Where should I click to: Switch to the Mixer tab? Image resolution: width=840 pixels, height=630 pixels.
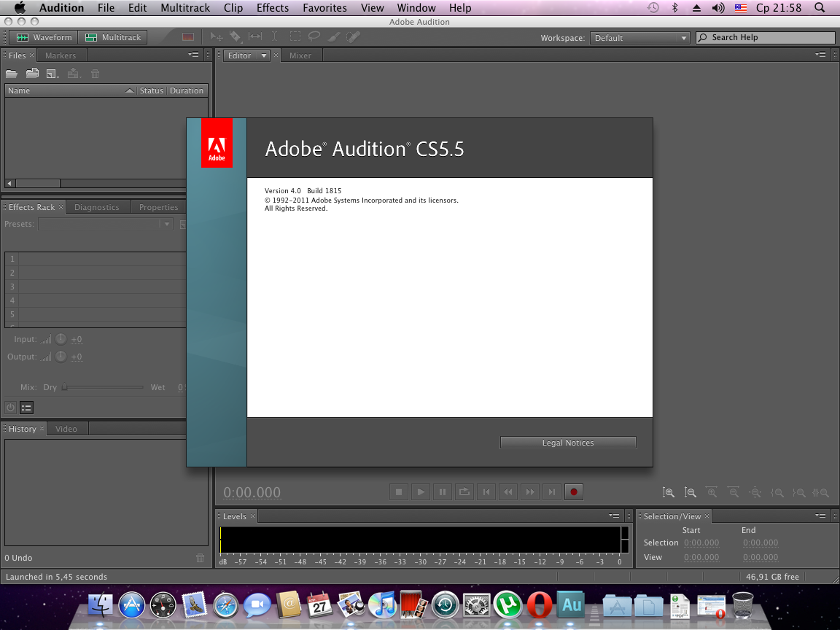pyautogui.click(x=300, y=55)
